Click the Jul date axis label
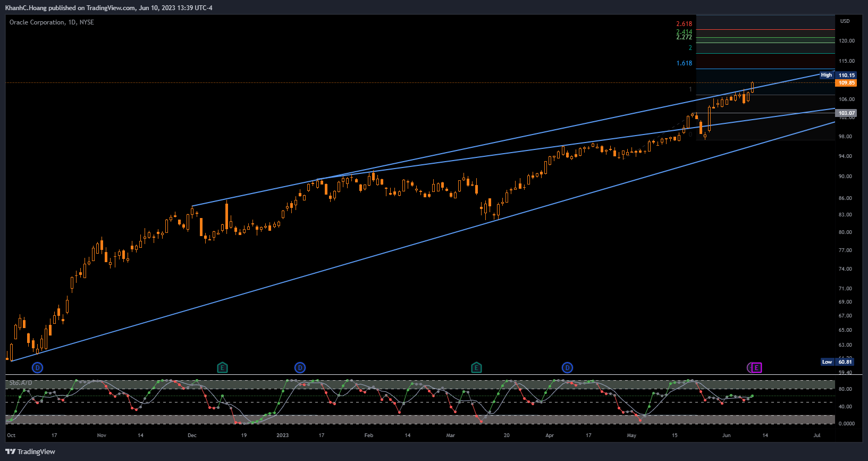Screen dimensions: 868x461 click(817, 435)
